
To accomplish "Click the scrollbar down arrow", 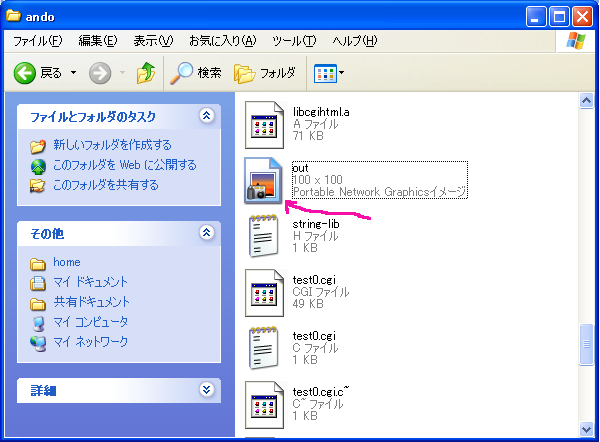I will click(x=586, y=429).
